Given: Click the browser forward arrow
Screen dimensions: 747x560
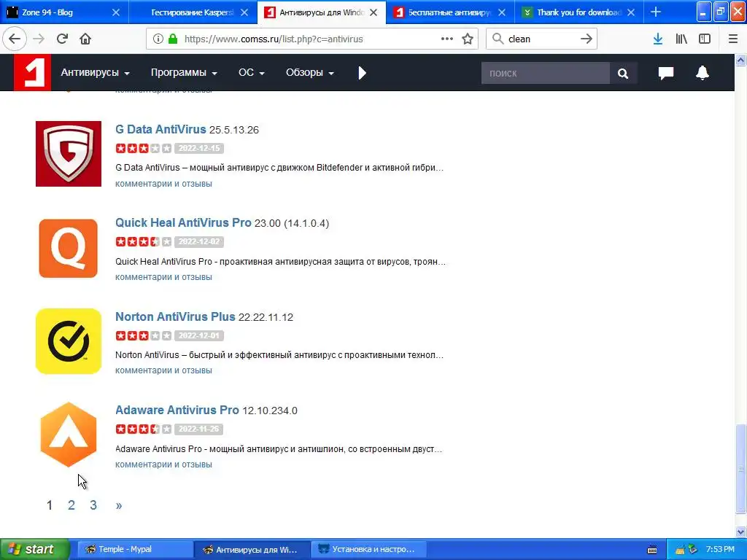Looking at the screenshot, I should click(x=39, y=39).
